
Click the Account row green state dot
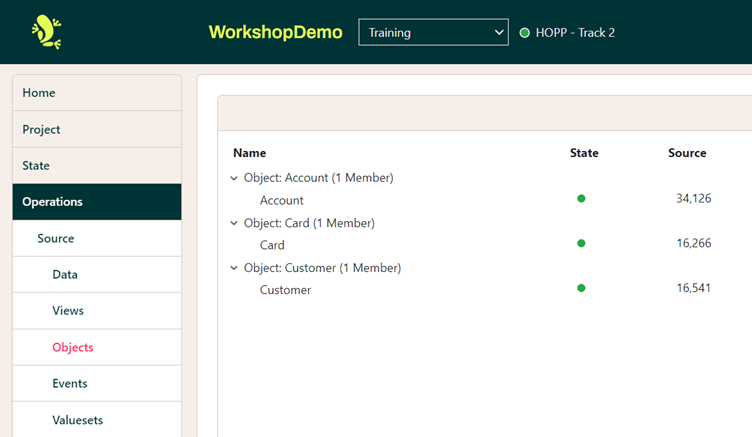[581, 199]
